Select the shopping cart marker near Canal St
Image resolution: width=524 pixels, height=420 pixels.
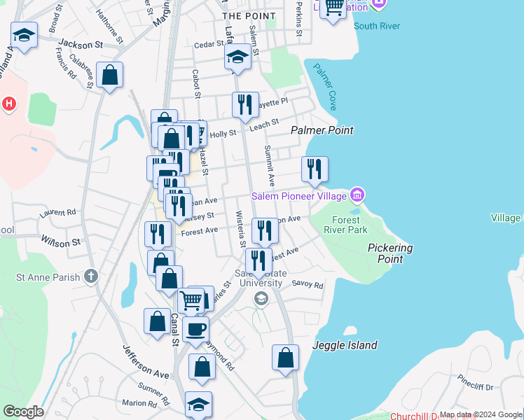(191, 300)
